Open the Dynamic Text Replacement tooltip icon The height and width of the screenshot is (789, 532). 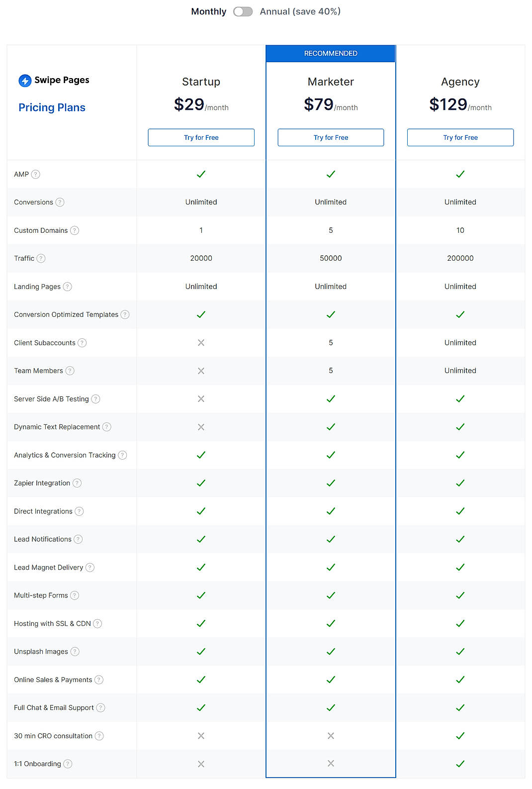(107, 427)
